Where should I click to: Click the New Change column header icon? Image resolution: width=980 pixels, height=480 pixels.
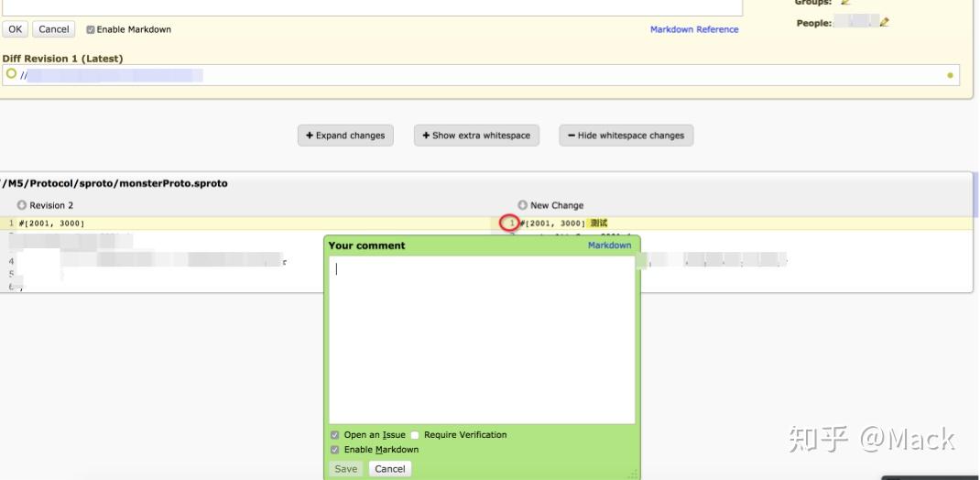pos(522,205)
